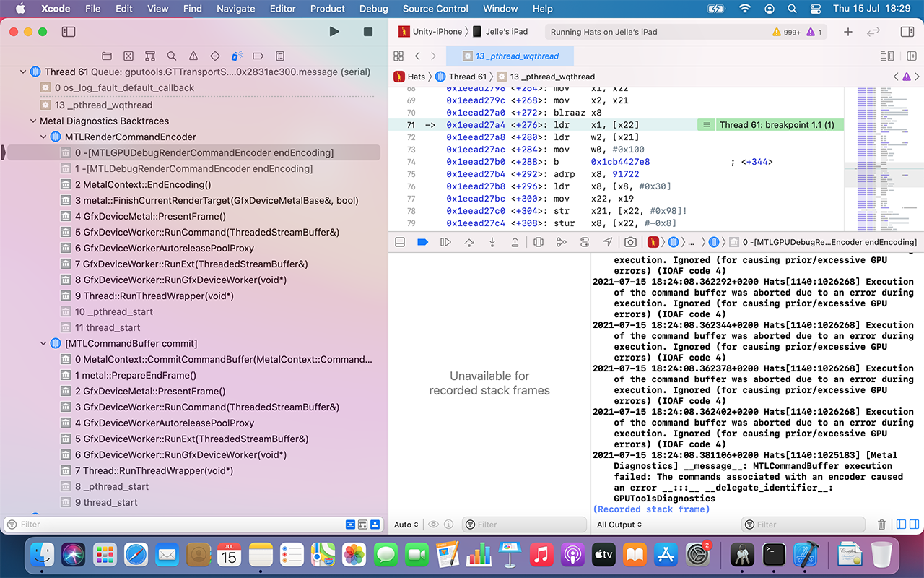Stop the running Hats app
The image size is (924, 578).
(367, 32)
